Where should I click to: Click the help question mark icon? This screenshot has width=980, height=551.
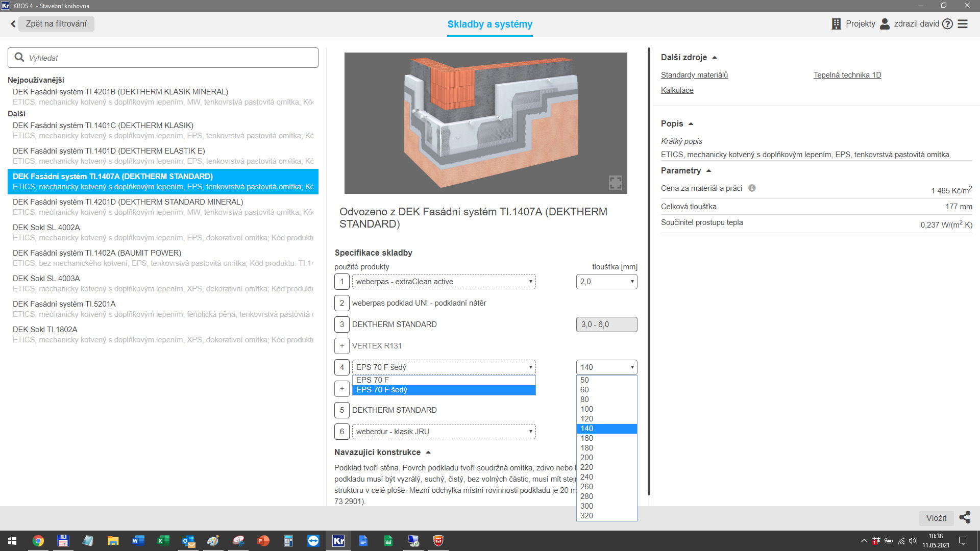pos(947,24)
